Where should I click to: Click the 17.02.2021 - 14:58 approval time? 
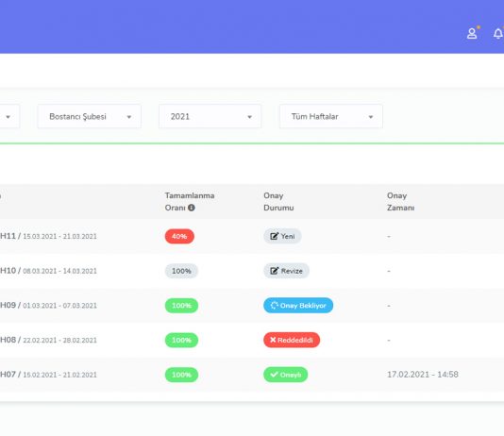tap(423, 375)
